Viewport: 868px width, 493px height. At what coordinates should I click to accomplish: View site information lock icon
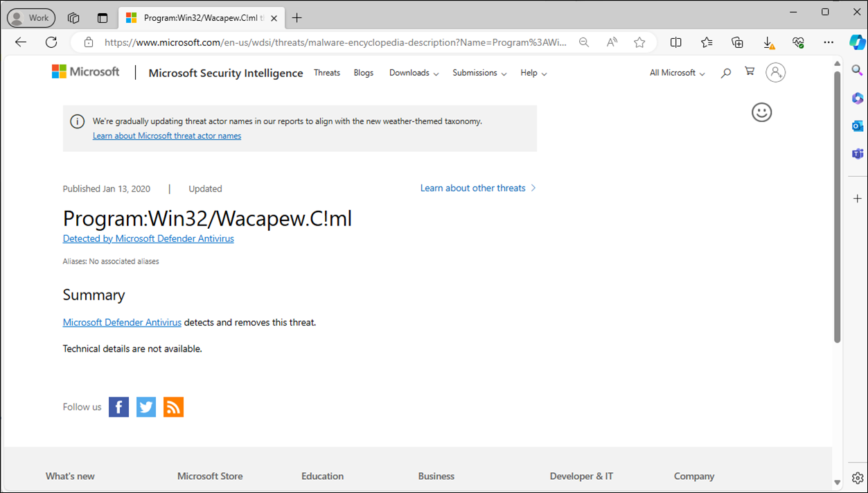click(89, 42)
